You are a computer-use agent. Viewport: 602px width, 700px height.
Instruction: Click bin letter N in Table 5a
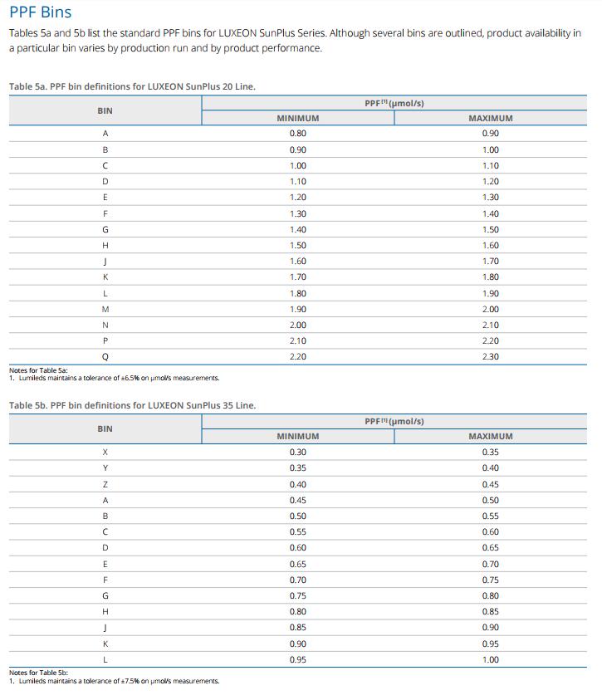coord(105,326)
